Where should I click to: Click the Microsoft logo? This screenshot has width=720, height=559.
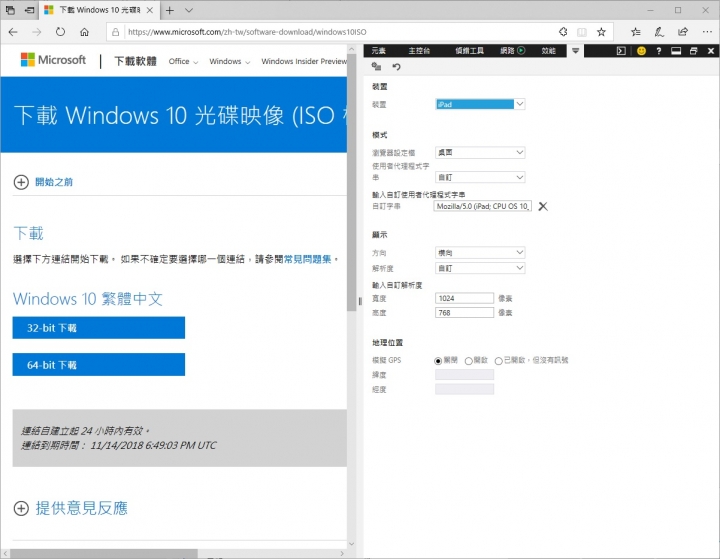point(53,60)
